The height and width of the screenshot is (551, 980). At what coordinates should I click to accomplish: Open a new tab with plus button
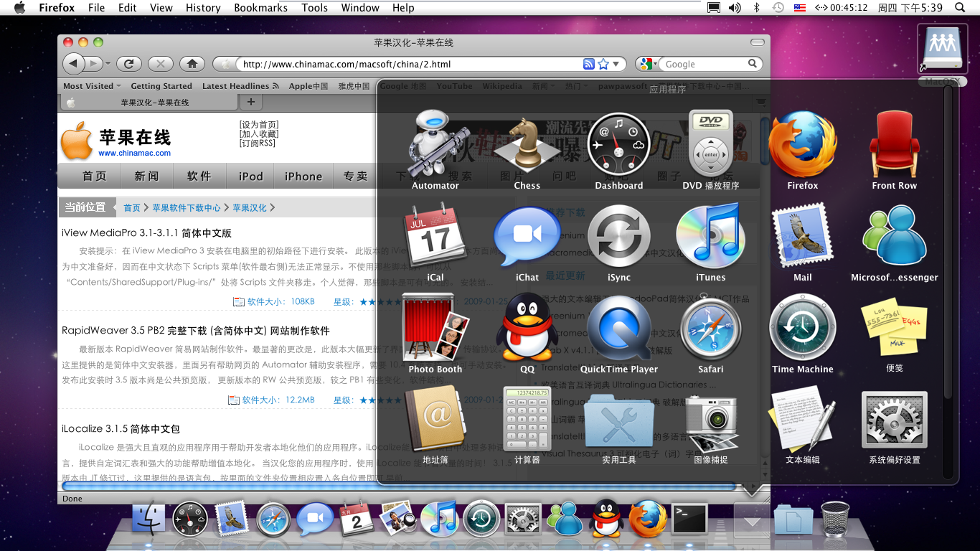click(250, 102)
